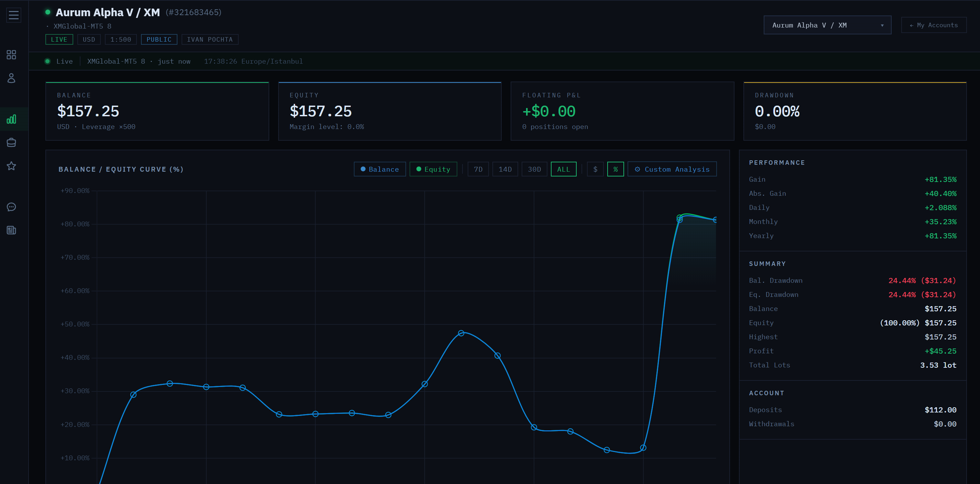
Task: Expand the Aurum Alpha V / XM account dropdown
Action: click(827, 25)
